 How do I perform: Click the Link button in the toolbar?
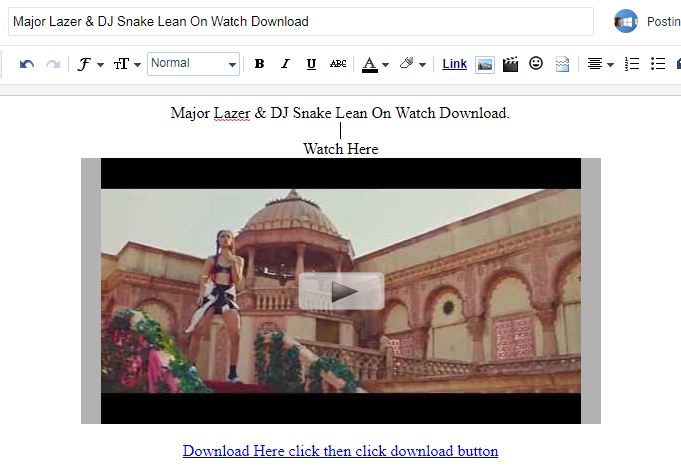pos(454,64)
